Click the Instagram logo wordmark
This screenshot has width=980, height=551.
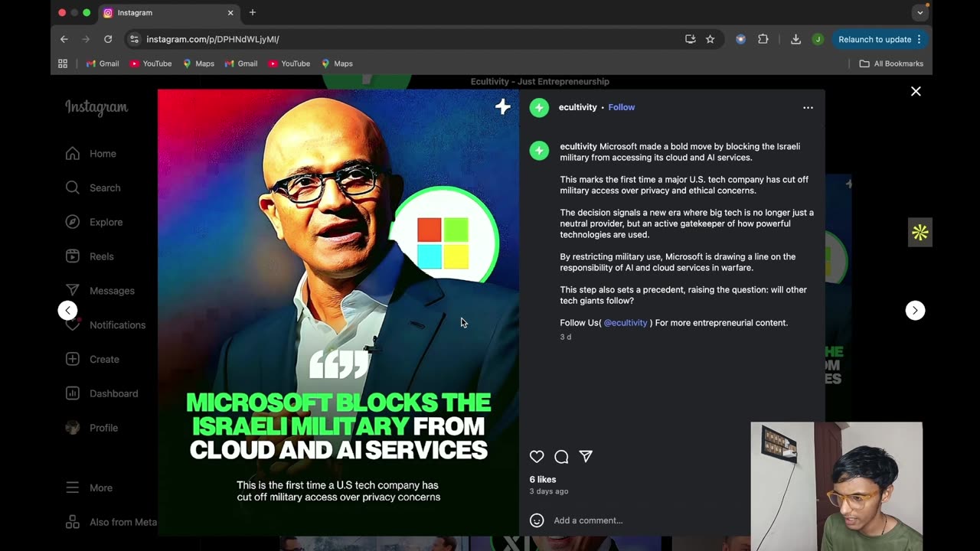tap(96, 108)
